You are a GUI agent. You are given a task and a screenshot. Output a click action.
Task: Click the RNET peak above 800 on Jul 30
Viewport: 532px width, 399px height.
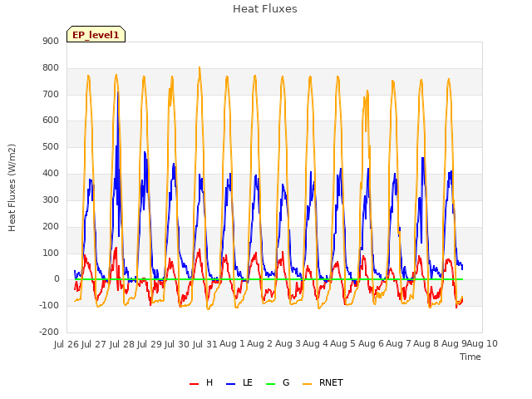[199, 68]
